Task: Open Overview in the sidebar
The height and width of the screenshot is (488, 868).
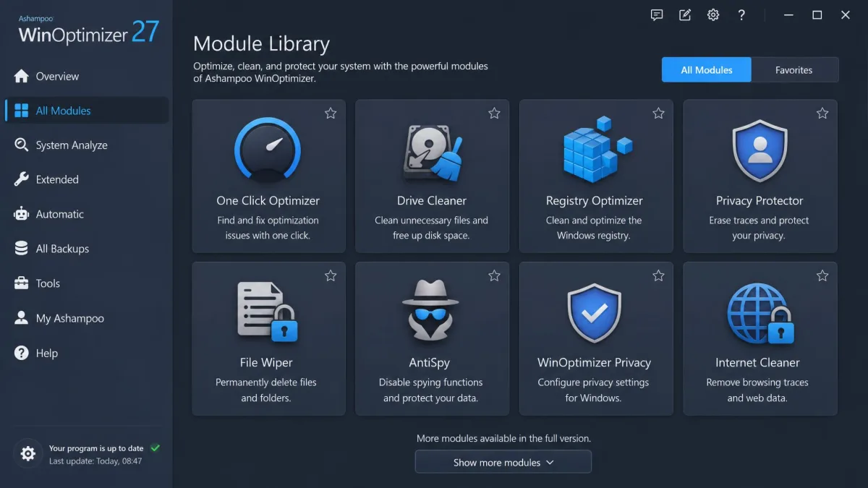Action: point(87,76)
